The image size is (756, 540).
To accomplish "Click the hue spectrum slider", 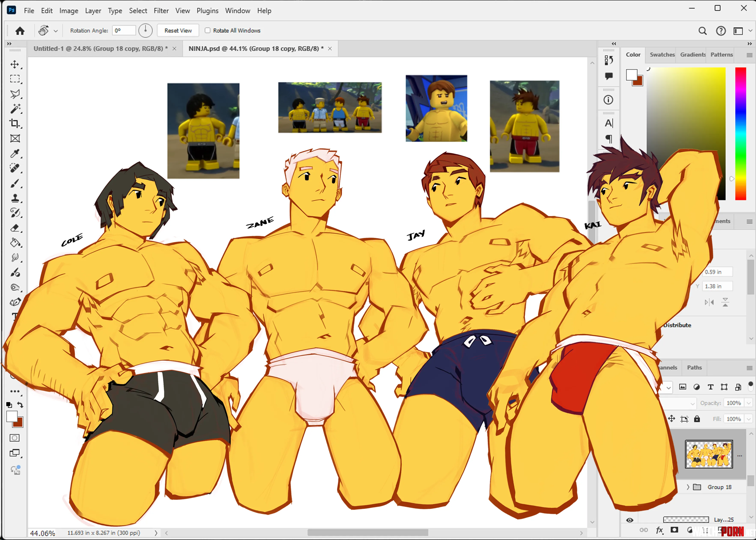I will click(741, 134).
